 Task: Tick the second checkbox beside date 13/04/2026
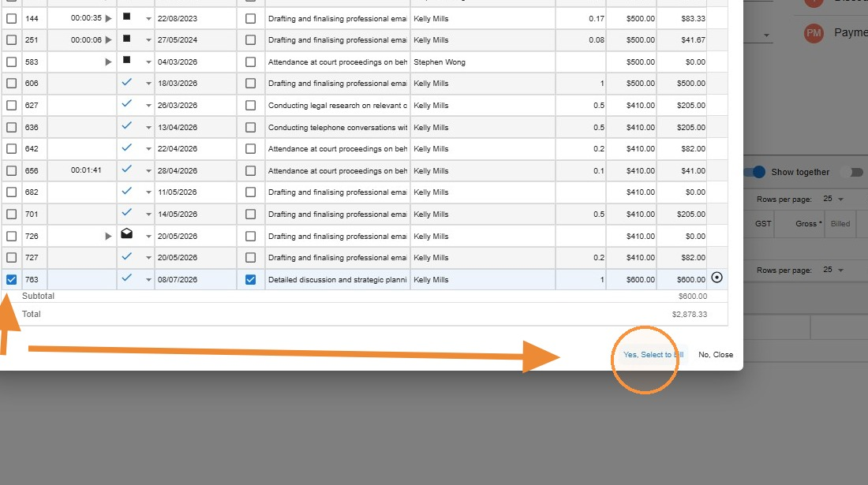[250, 127]
